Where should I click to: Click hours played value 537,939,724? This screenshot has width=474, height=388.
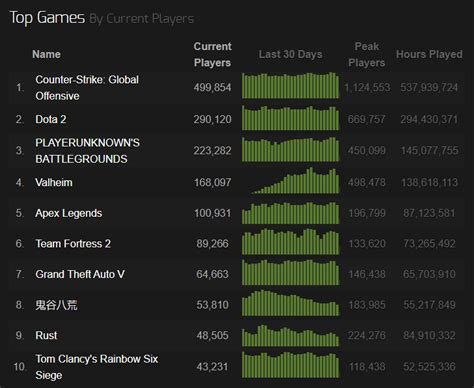[429, 88]
